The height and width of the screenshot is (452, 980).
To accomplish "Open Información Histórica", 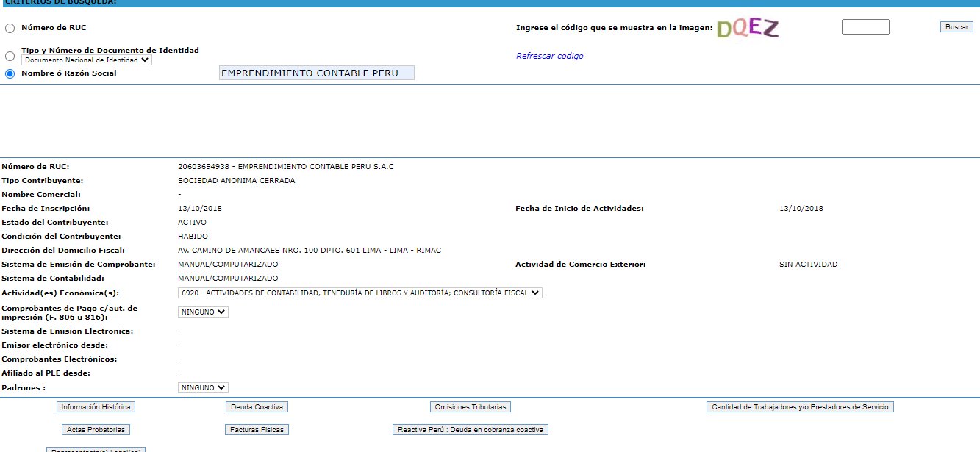I will (x=96, y=406).
